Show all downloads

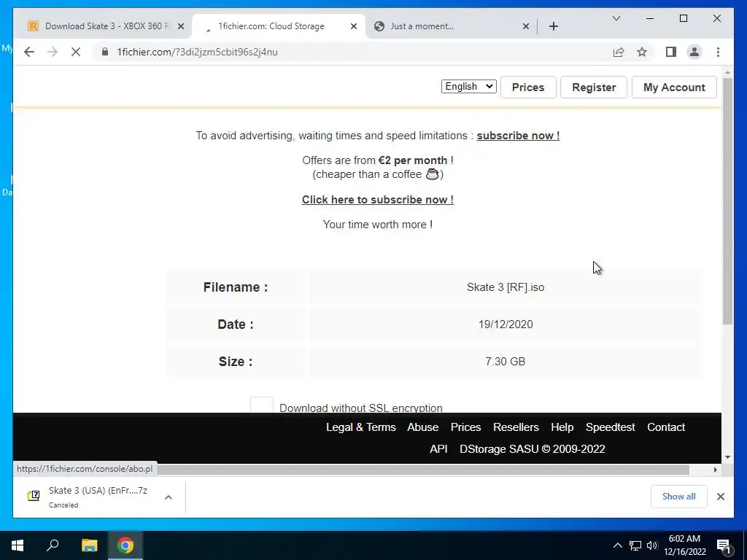[678, 496]
